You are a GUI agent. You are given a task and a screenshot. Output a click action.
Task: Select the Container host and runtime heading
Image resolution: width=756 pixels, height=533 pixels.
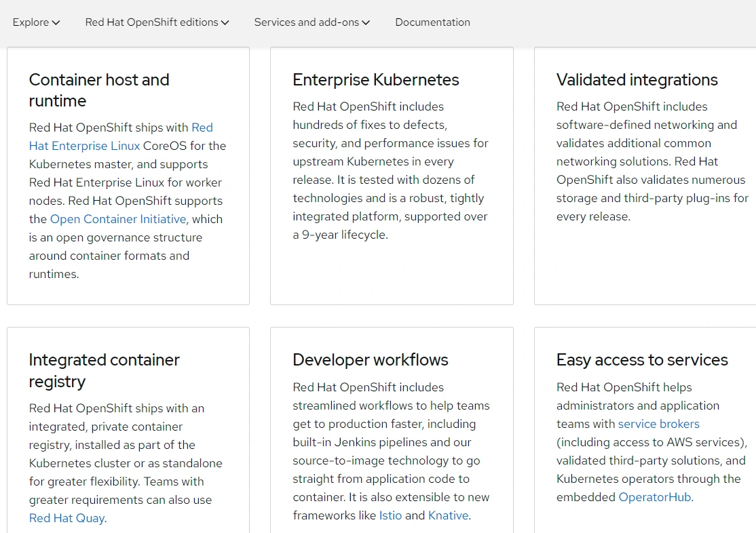(99, 90)
